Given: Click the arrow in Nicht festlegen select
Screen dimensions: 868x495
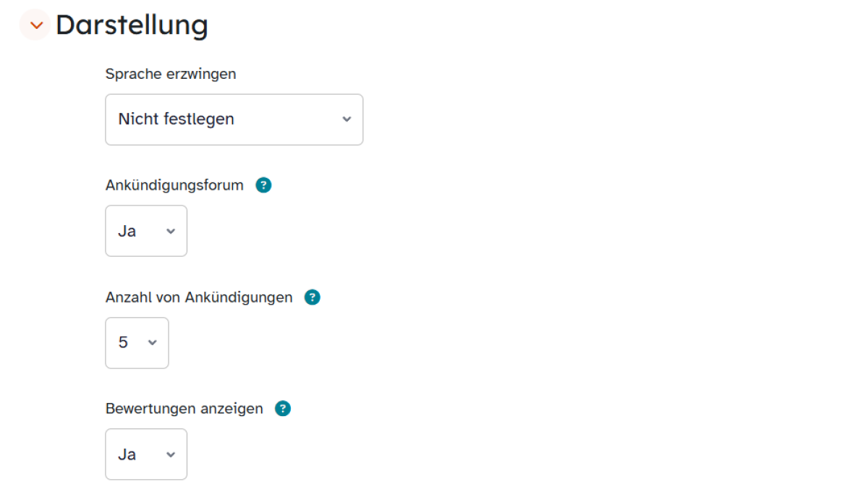Looking at the screenshot, I should (x=346, y=119).
